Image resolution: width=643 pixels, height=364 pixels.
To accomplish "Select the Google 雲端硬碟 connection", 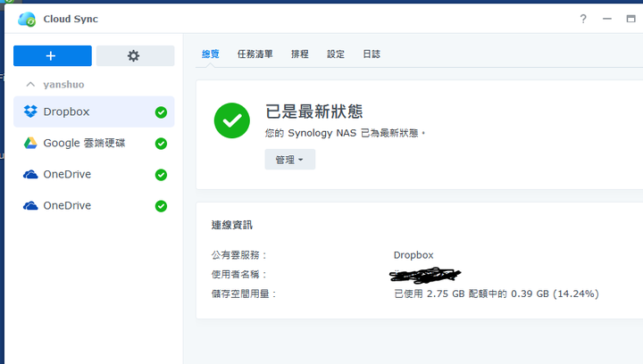I will pyautogui.click(x=94, y=144).
